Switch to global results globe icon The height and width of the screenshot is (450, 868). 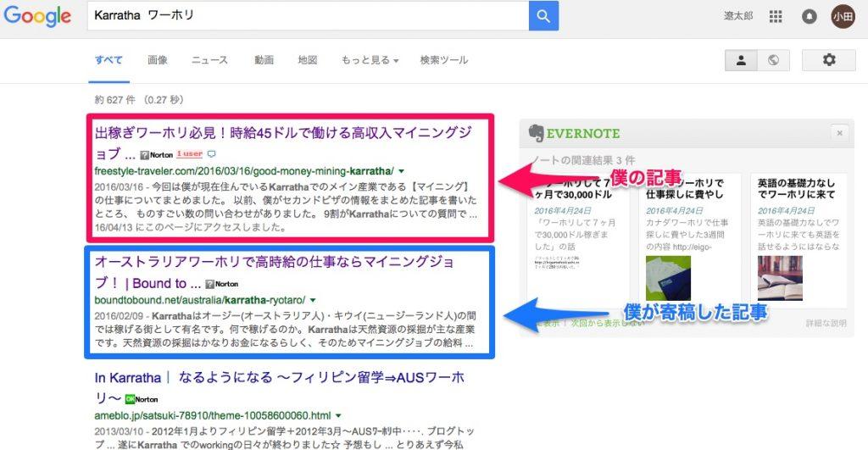click(x=773, y=60)
